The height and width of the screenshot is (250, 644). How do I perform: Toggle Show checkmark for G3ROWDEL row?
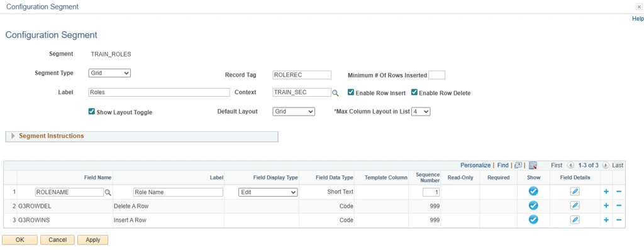[533, 205]
